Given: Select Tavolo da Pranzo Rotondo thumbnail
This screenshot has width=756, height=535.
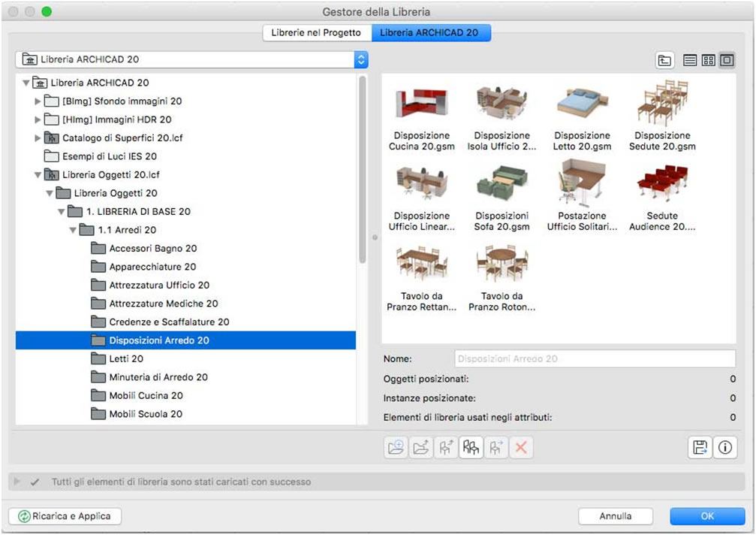Looking at the screenshot, I should [x=502, y=278].
